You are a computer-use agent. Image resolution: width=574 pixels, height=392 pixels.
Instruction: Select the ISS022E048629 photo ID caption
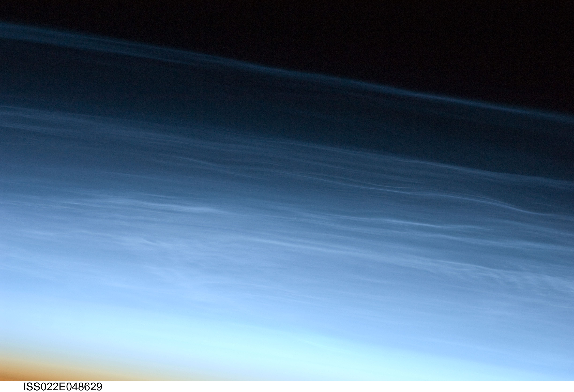coord(63,387)
